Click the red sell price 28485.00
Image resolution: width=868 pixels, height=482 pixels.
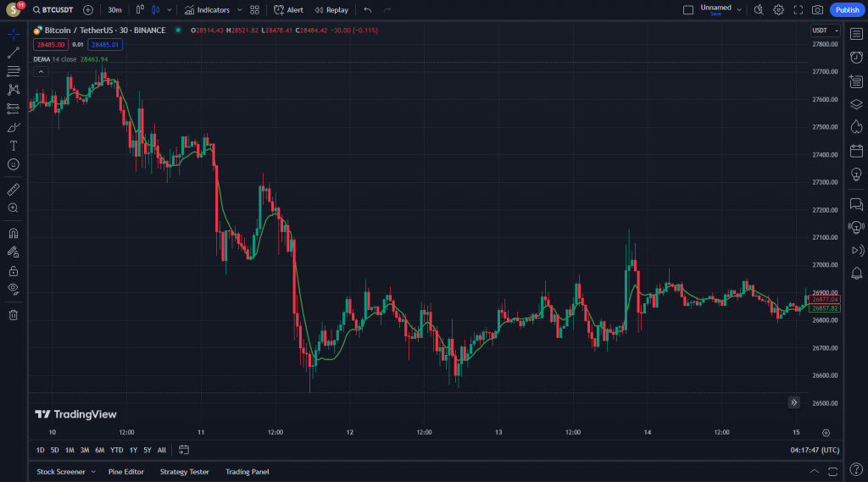click(x=51, y=45)
